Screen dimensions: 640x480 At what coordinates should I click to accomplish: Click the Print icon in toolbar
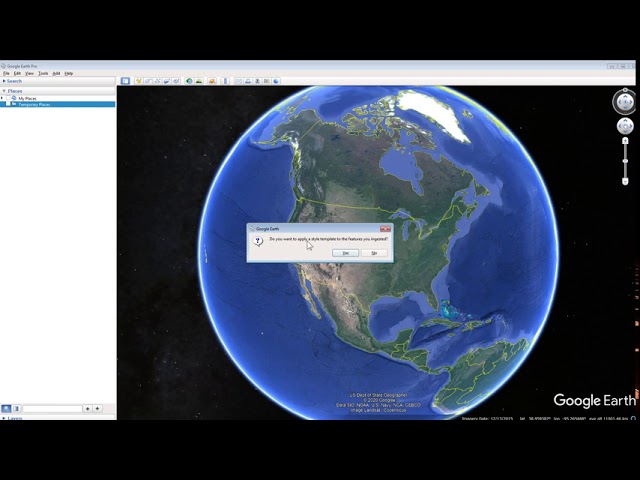click(248, 81)
